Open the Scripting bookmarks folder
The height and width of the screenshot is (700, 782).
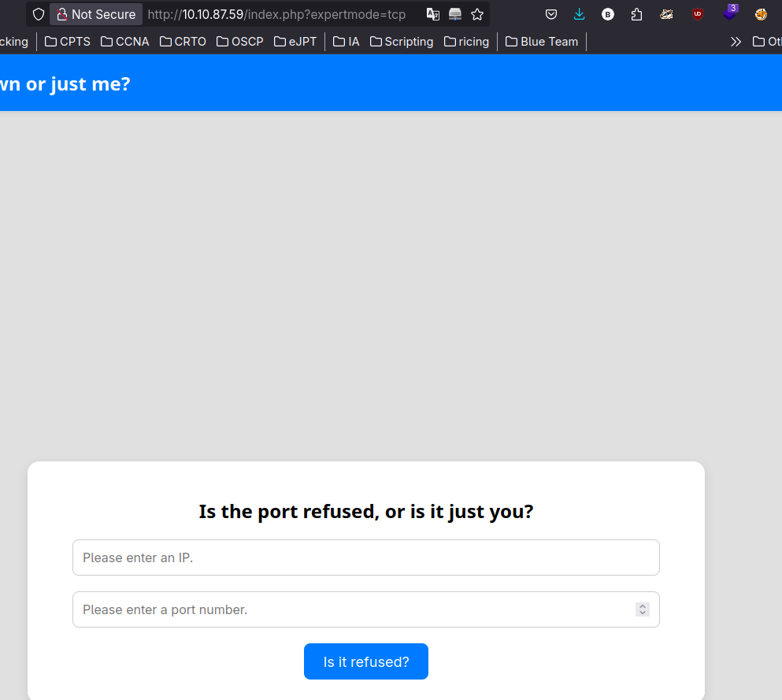click(402, 42)
